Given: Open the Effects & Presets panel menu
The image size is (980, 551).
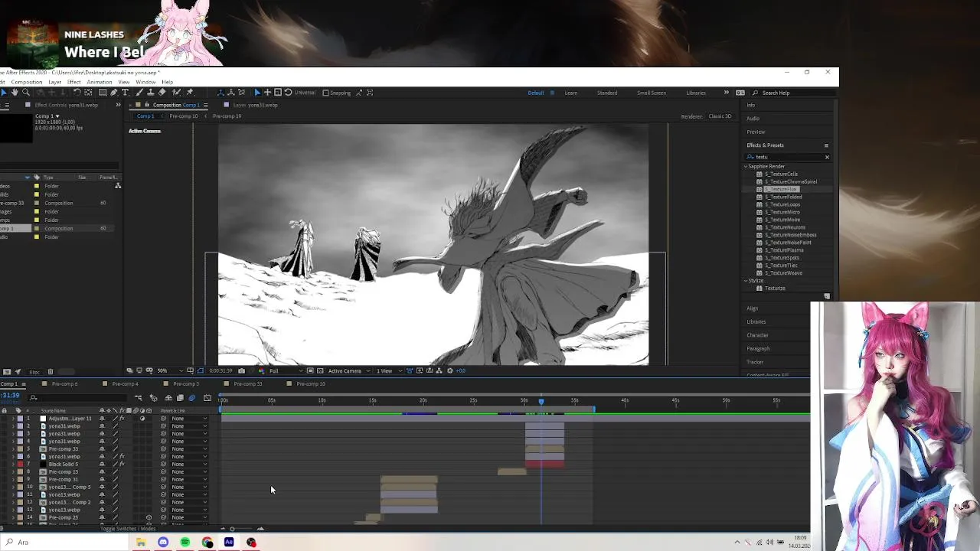Looking at the screenshot, I should click(x=826, y=145).
